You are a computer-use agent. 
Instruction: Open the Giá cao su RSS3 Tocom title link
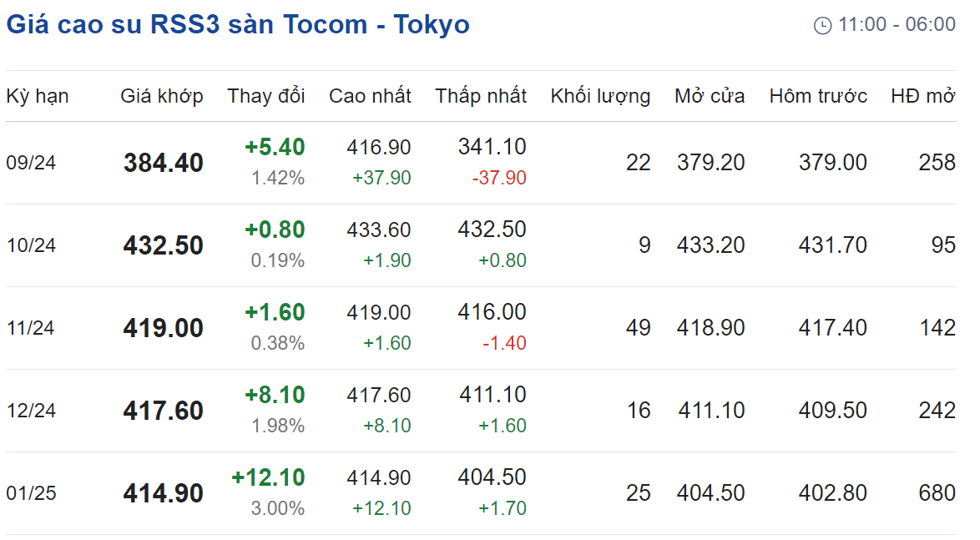pos(238,25)
